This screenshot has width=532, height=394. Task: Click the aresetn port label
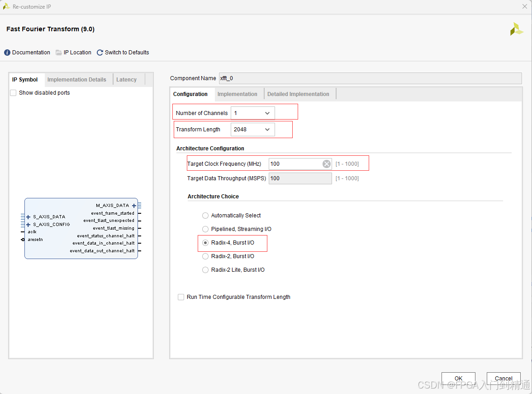point(35,240)
